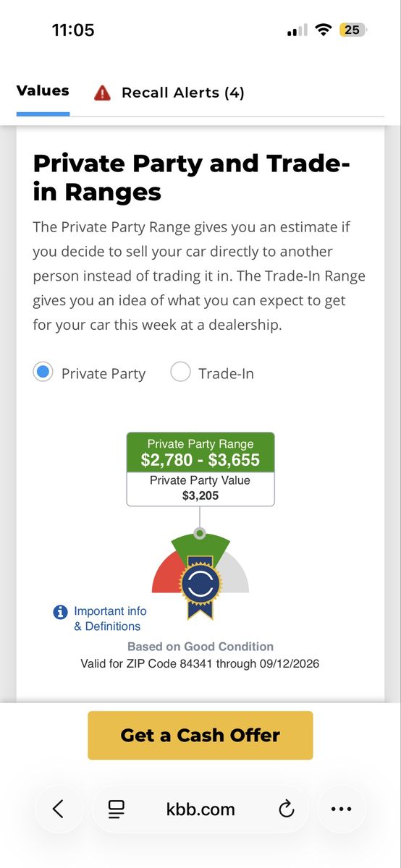Tap the Private Party Value $3,205 box
The image size is (401, 868).
[x=200, y=488]
